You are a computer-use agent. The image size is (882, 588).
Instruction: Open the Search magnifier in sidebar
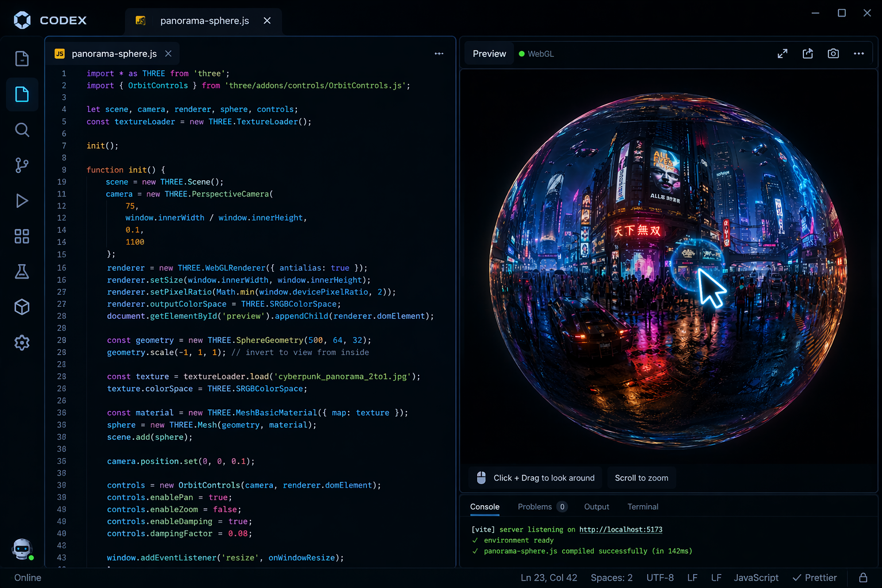pyautogui.click(x=22, y=130)
